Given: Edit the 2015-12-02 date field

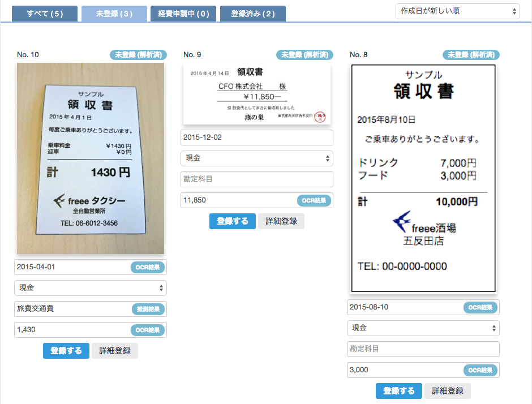Looking at the screenshot, I should click(x=257, y=137).
